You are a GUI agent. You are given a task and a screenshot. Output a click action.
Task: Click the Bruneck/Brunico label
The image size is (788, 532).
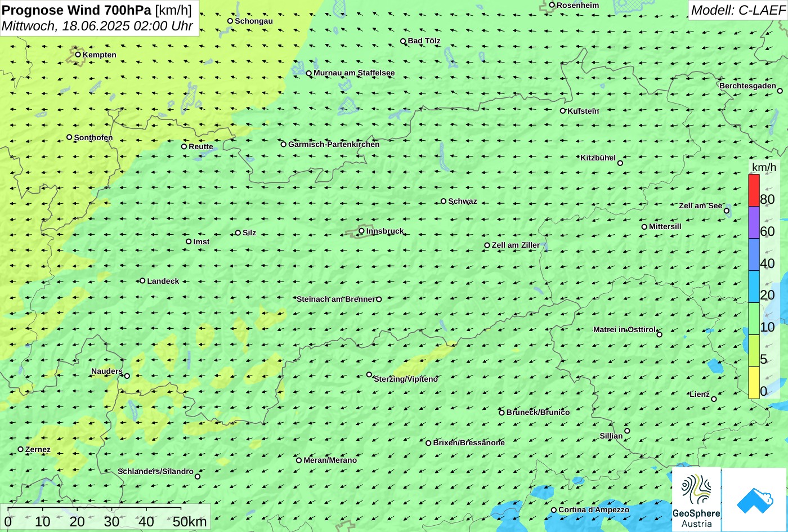tap(538, 412)
